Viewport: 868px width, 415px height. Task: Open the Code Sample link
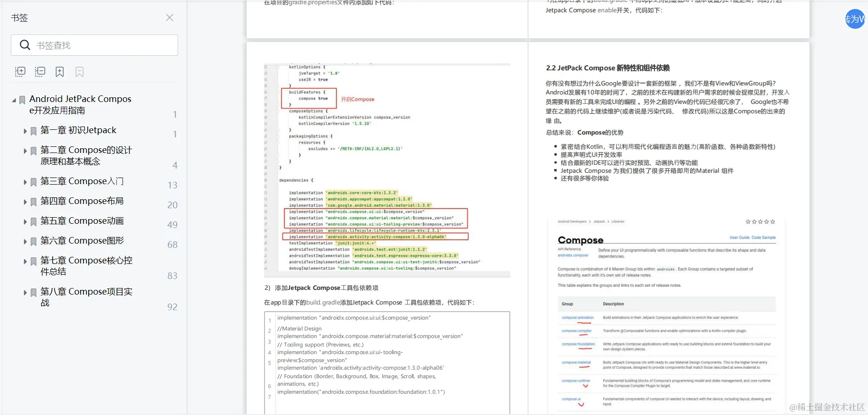[764, 237]
